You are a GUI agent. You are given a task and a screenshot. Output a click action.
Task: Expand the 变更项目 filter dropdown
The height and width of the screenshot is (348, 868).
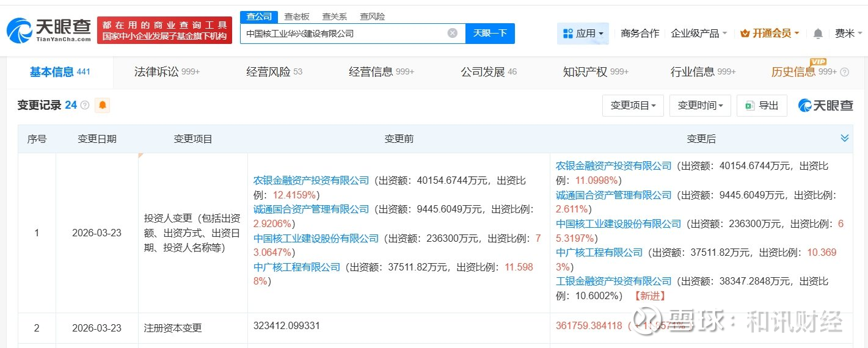[x=633, y=106]
